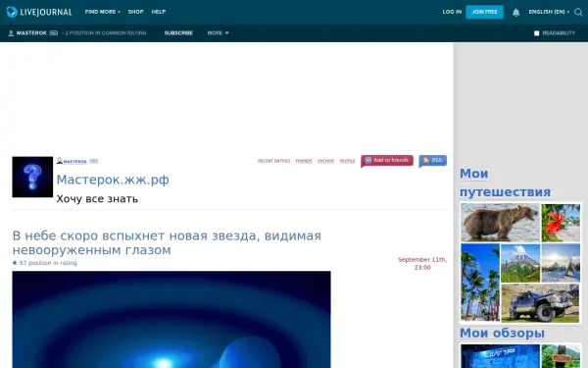This screenshot has width=588, height=368.
Task: Click the user head icon beside masterok journal name
Action: tap(59, 161)
